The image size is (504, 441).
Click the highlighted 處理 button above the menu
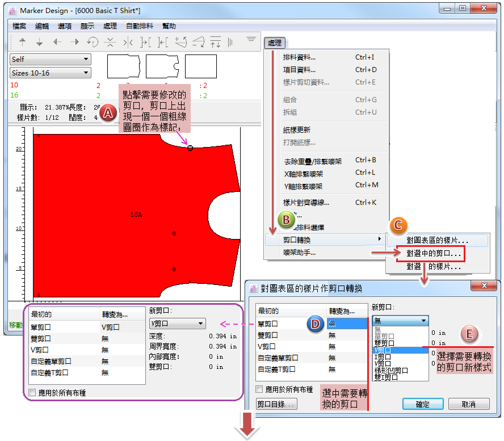(x=275, y=43)
